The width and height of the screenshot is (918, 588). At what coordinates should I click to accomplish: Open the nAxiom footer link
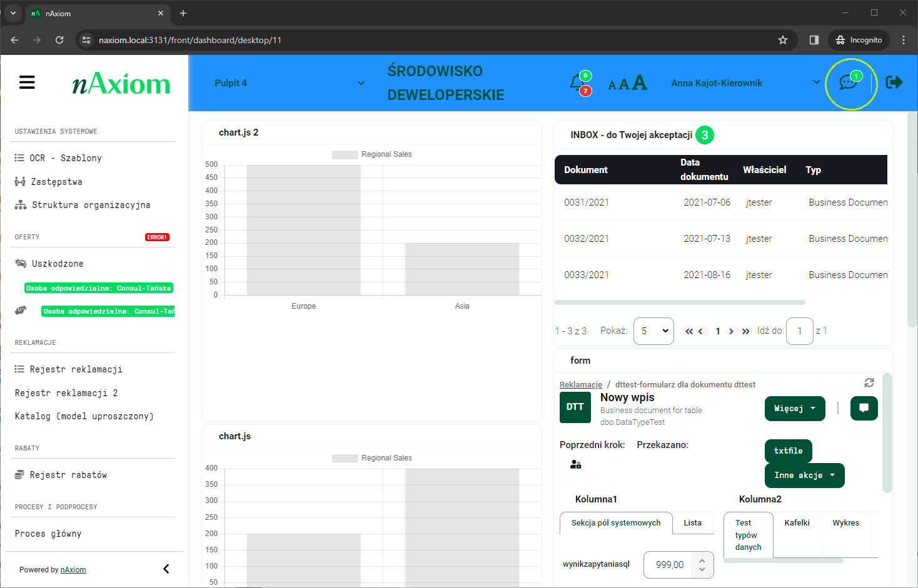click(73, 570)
